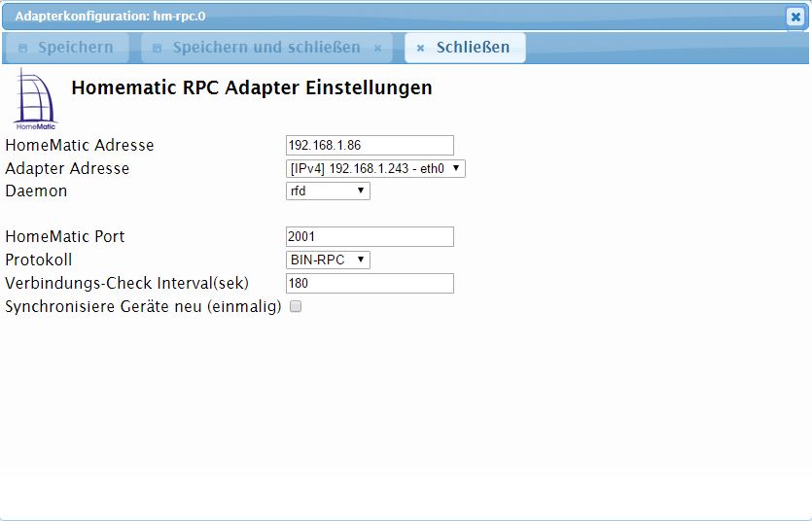812x521 pixels.
Task: Click Speichern und schließen button
Action: pos(266,48)
